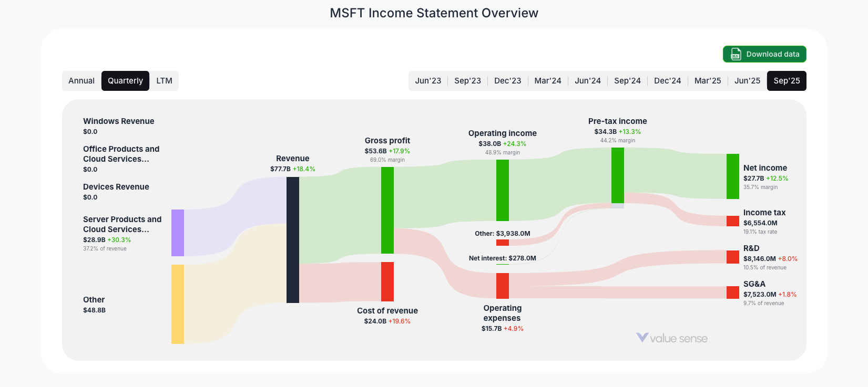Select the Quarterly tab
This screenshot has height=387, width=868.
[x=125, y=81]
